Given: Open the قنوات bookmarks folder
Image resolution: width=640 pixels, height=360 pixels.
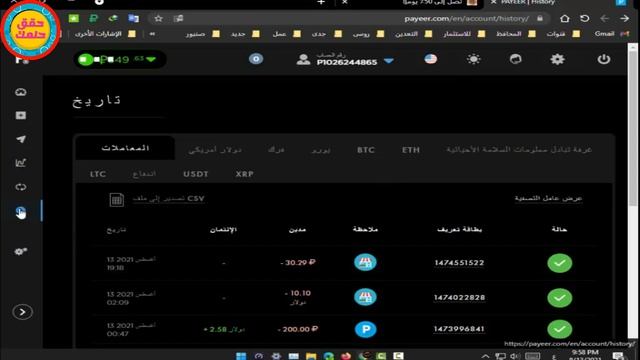Looking at the screenshot, I should (x=563, y=34).
